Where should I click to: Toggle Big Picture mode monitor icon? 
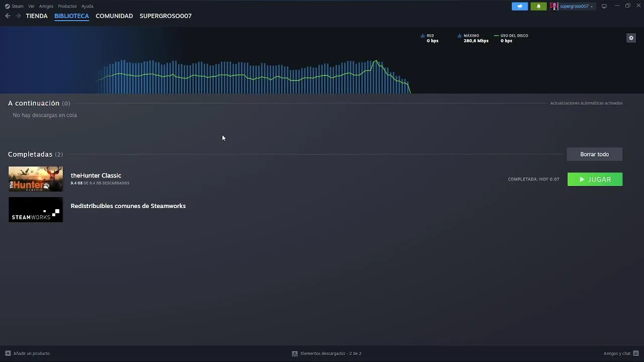[604, 6]
